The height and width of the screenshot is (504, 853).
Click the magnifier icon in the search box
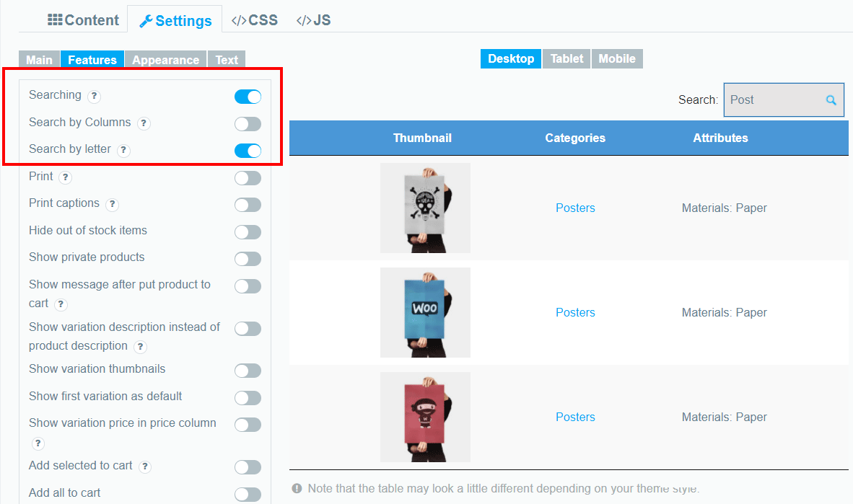[x=831, y=100]
